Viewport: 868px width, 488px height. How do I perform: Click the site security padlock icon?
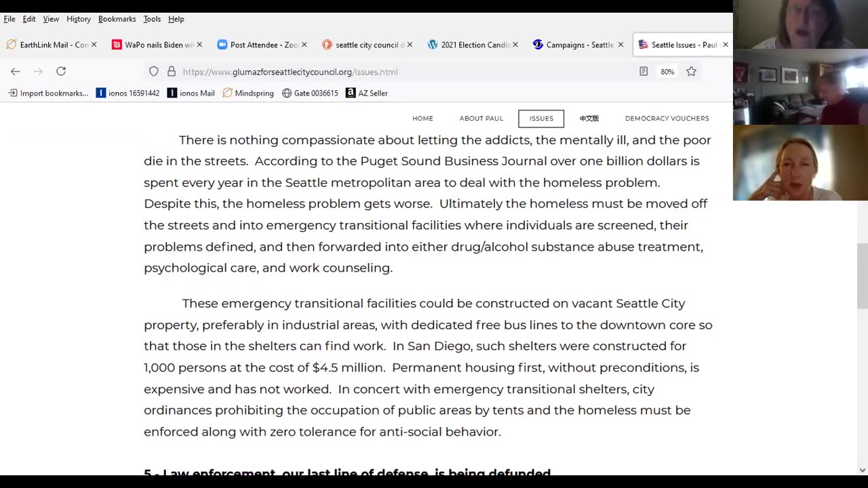coord(171,71)
